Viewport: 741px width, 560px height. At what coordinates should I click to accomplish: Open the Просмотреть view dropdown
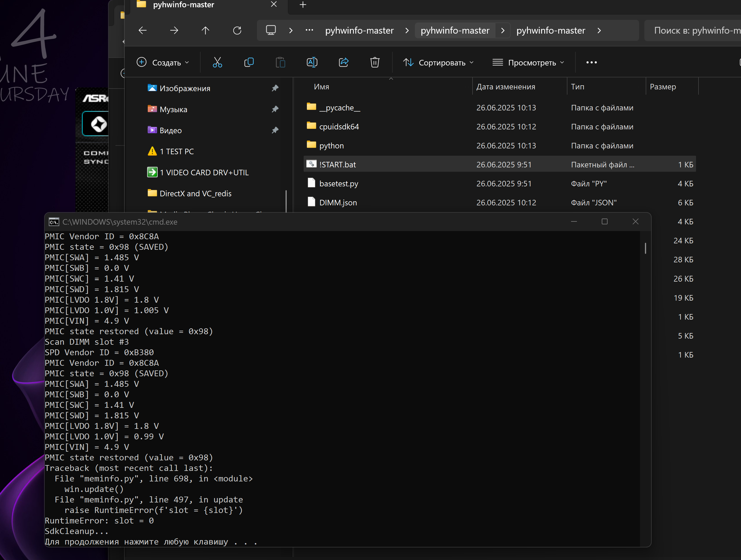528,62
